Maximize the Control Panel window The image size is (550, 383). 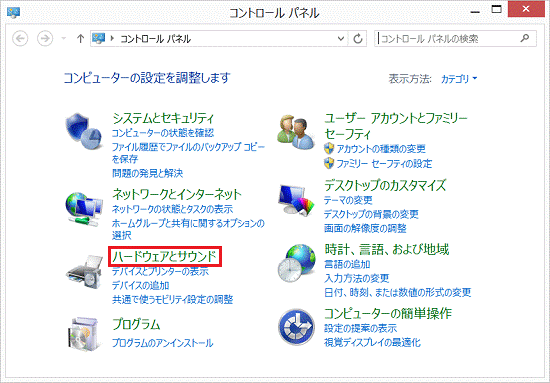pyautogui.click(x=496, y=10)
